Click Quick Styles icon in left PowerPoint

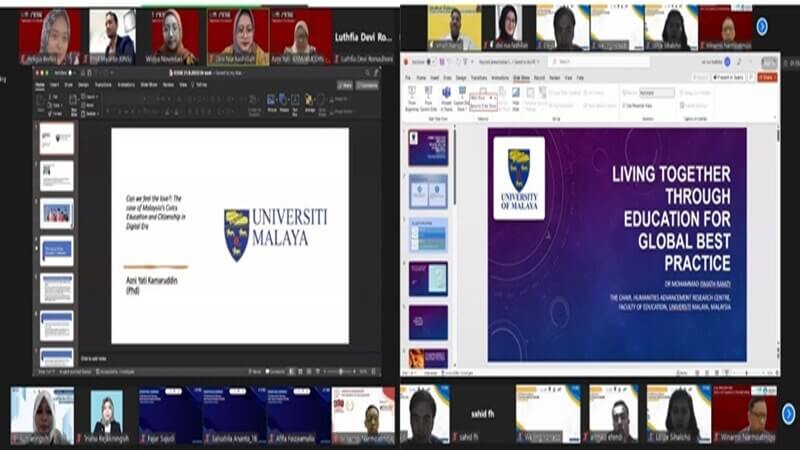coord(322,104)
